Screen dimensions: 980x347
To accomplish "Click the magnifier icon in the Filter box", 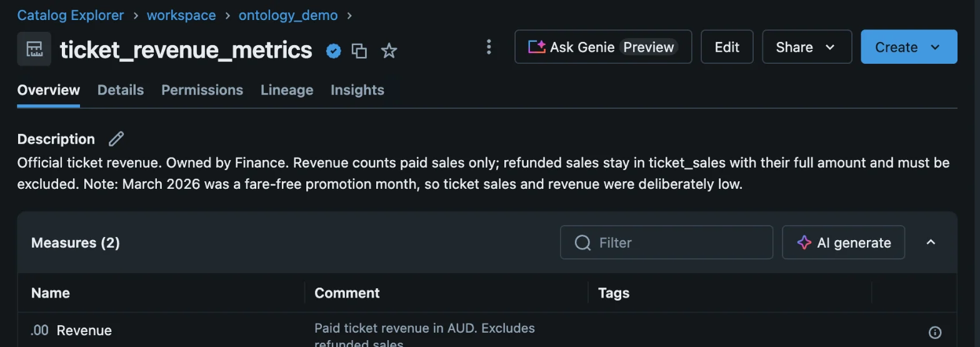I will (582, 243).
